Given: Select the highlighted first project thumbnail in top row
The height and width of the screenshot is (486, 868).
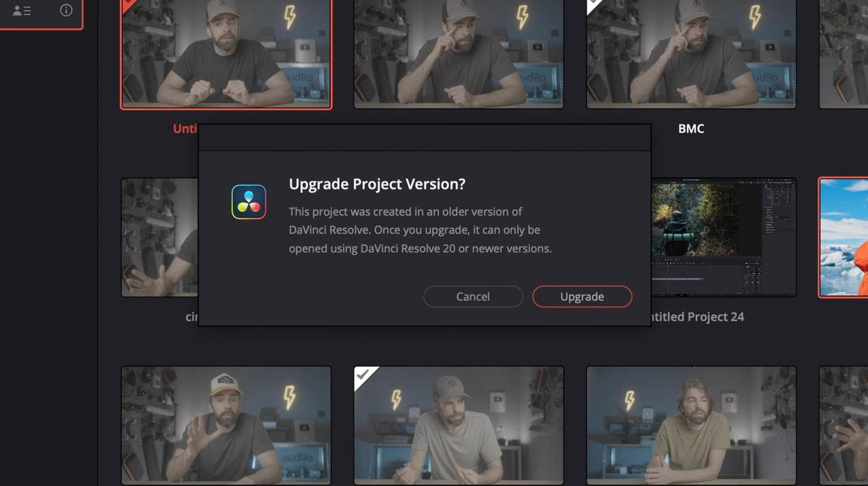Looking at the screenshot, I should click(x=226, y=54).
